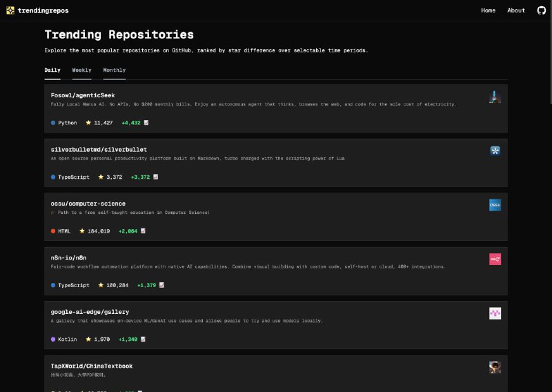Select the Daily tab
The height and width of the screenshot is (392, 552).
52,70
